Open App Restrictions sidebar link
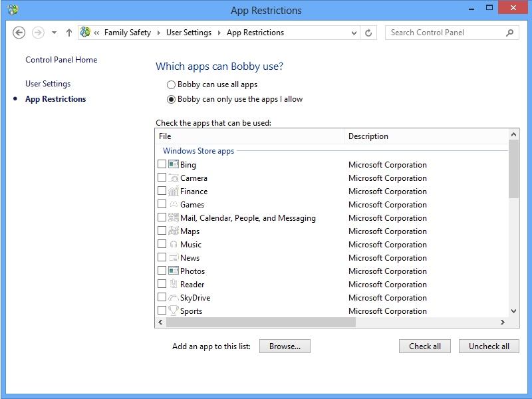532x399 pixels. pyautogui.click(x=56, y=99)
